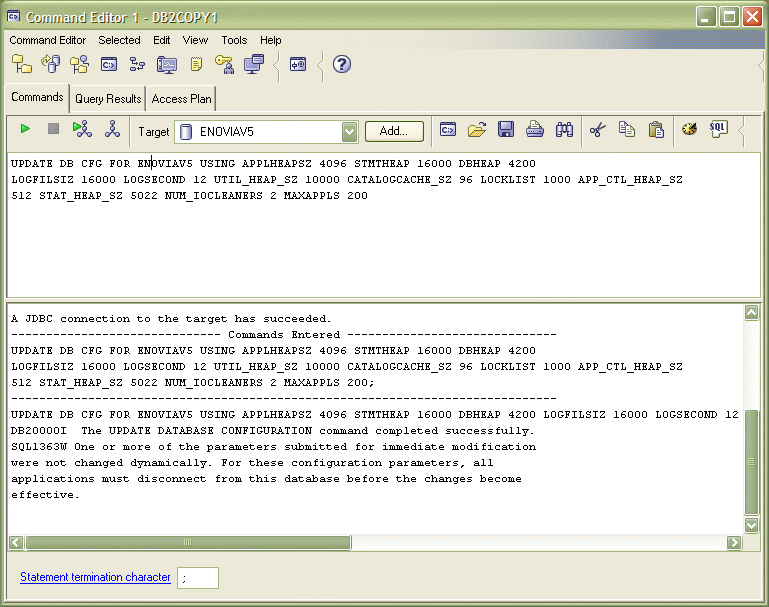Click the SQL1363W warning line
Viewport: 769px width, 607px height.
(x=273, y=447)
